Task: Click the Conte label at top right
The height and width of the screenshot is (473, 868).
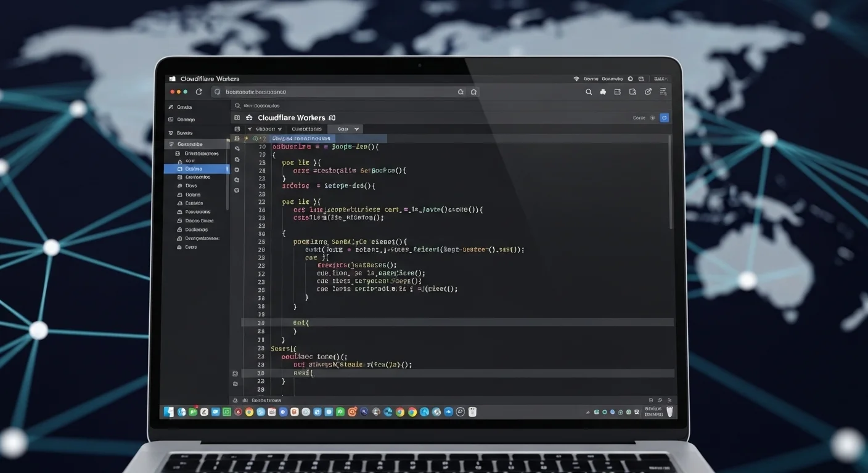Action: tap(639, 117)
